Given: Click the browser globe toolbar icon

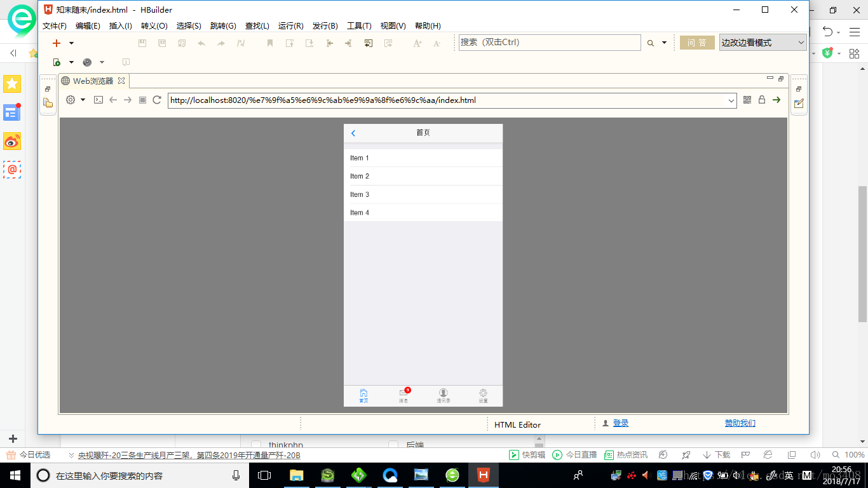Looking at the screenshot, I should (x=87, y=62).
